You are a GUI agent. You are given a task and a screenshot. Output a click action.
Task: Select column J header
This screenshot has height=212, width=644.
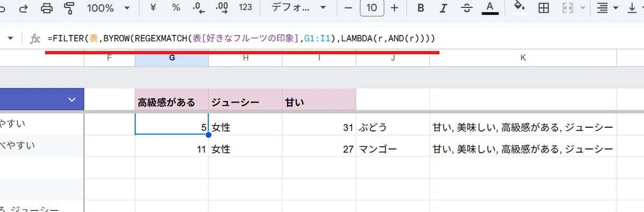point(393,58)
